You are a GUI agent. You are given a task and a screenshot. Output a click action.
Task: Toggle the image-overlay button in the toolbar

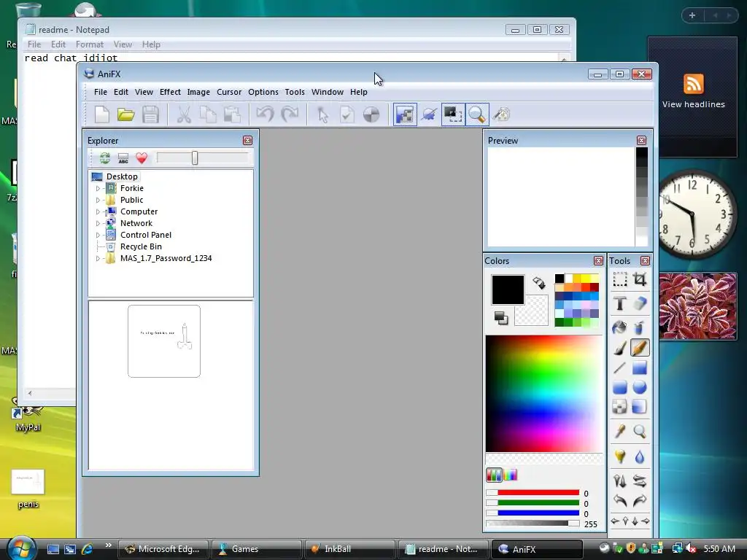pyautogui.click(x=405, y=114)
